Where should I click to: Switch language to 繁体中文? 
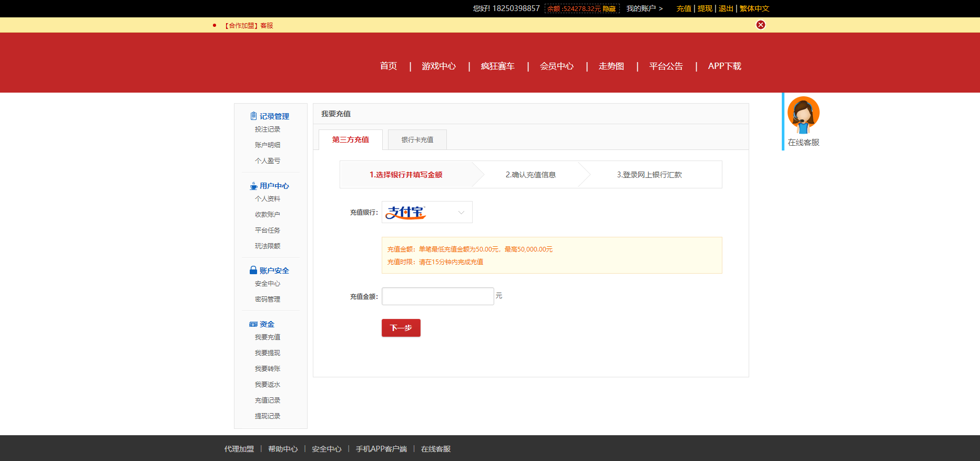(754, 8)
